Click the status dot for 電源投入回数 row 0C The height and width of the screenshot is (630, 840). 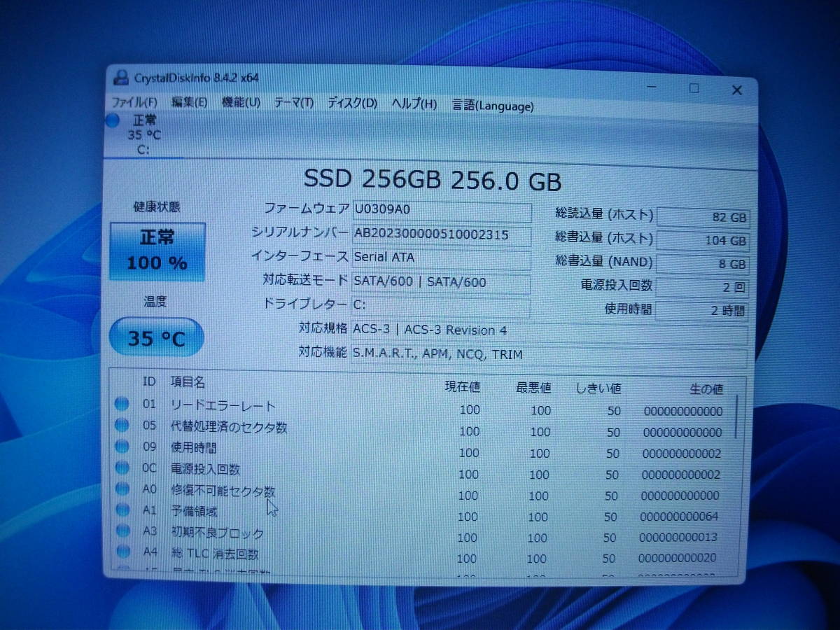click(122, 467)
